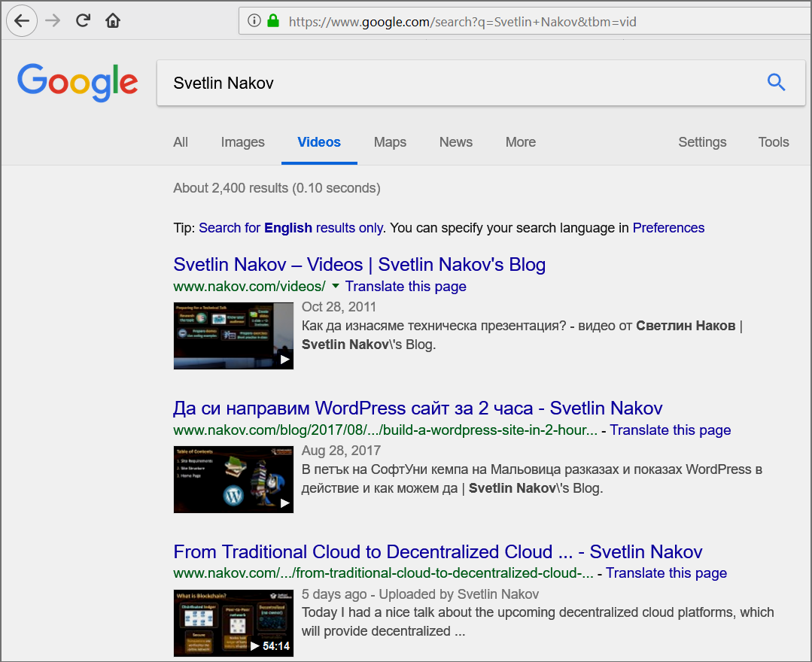Screen dimensions: 812x662
Task: Open the Svetlin Nakov Videos blog result
Action: [359, 265]
